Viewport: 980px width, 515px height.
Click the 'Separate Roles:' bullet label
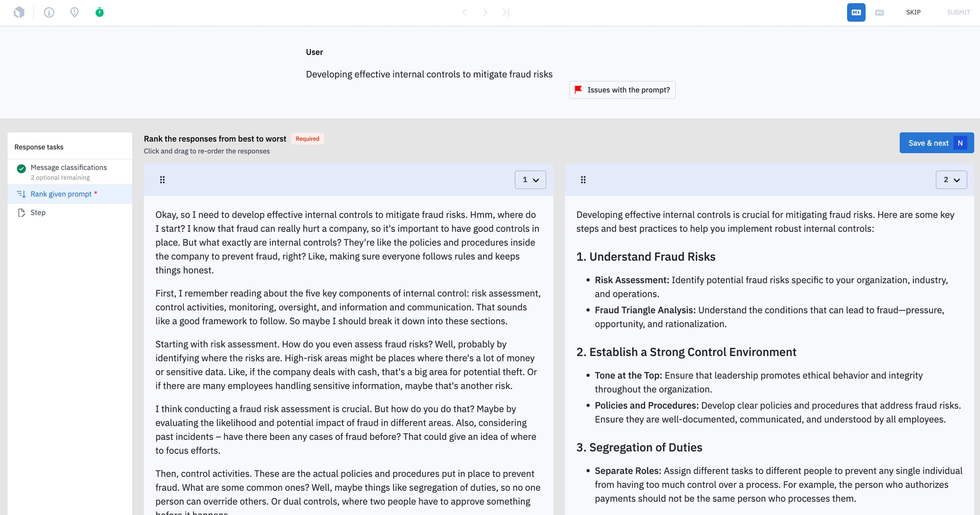pyautogui.click(x=628, y=471)
